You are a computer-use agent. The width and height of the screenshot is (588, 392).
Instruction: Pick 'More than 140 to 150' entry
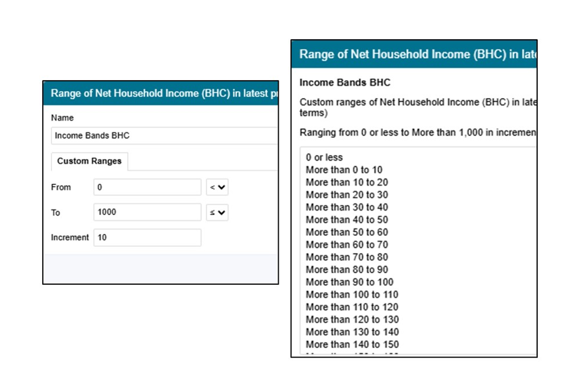pos(352,344)
